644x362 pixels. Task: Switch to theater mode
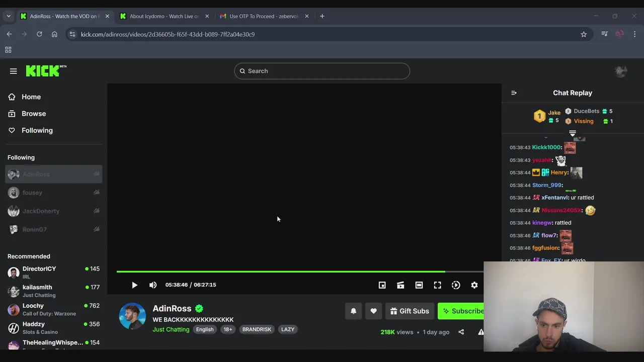coord(419,285)
